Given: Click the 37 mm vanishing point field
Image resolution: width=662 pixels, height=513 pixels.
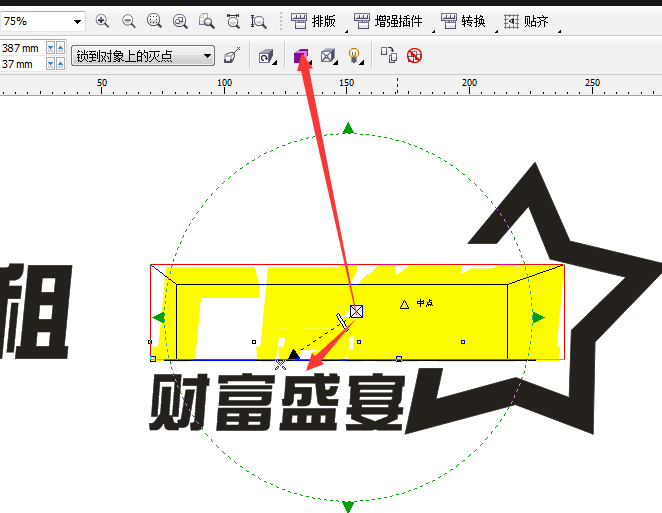Looking at the screenshot, I should pos(22,64).
